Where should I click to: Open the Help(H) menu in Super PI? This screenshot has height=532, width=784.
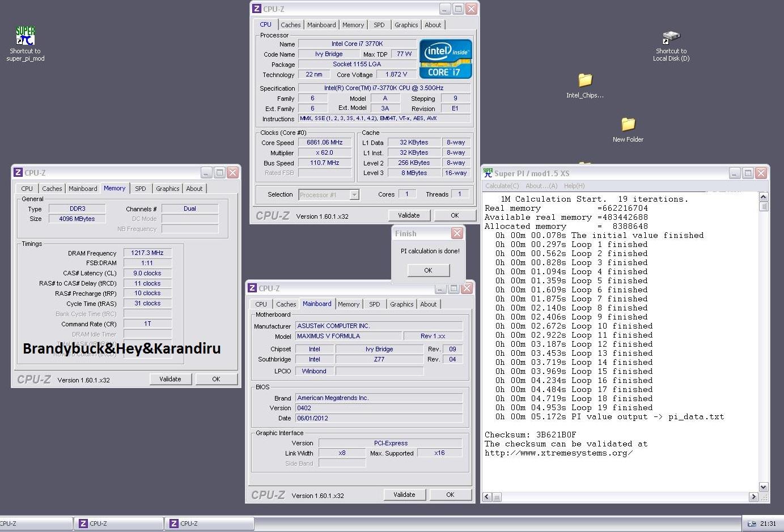(x=574, y=186)
